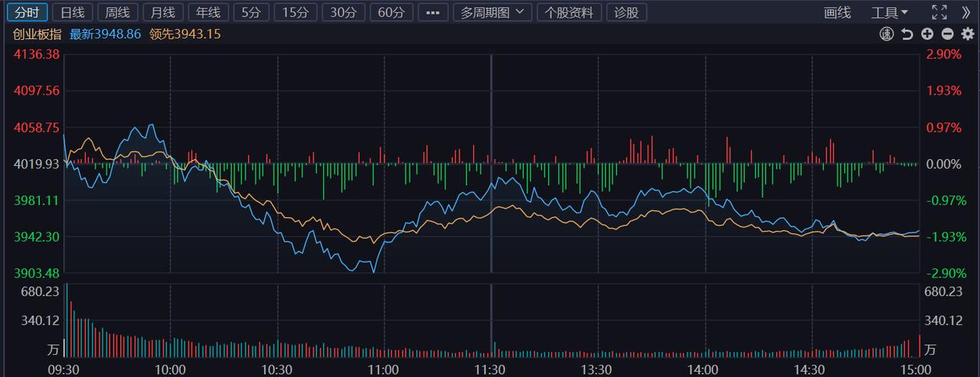Enter fullscreen with the expand arrows icon
The image size is (980, 377).
tap(939, 12)
